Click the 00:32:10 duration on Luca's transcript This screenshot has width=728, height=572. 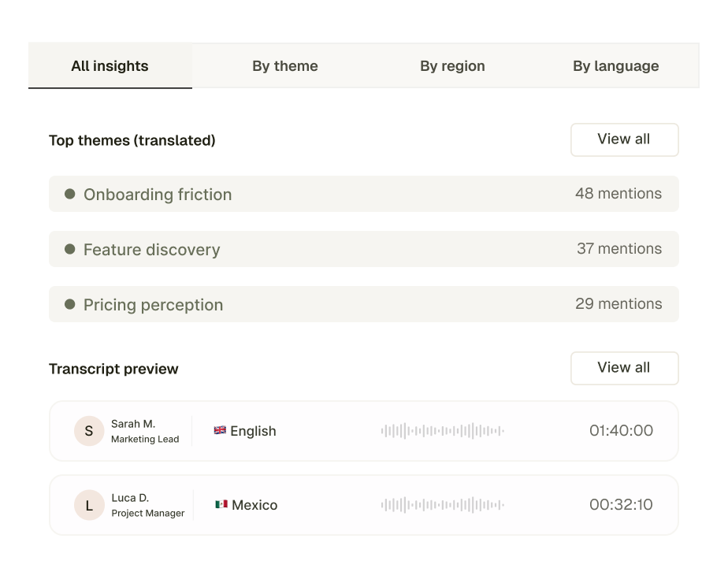click(x=621, y=504)
